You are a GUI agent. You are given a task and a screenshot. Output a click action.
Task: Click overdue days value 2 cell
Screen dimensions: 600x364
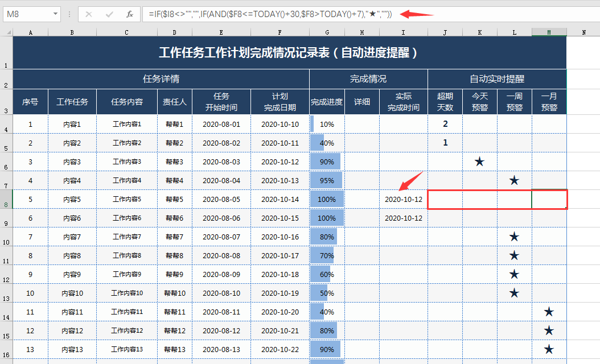click(x=445, y=124)
